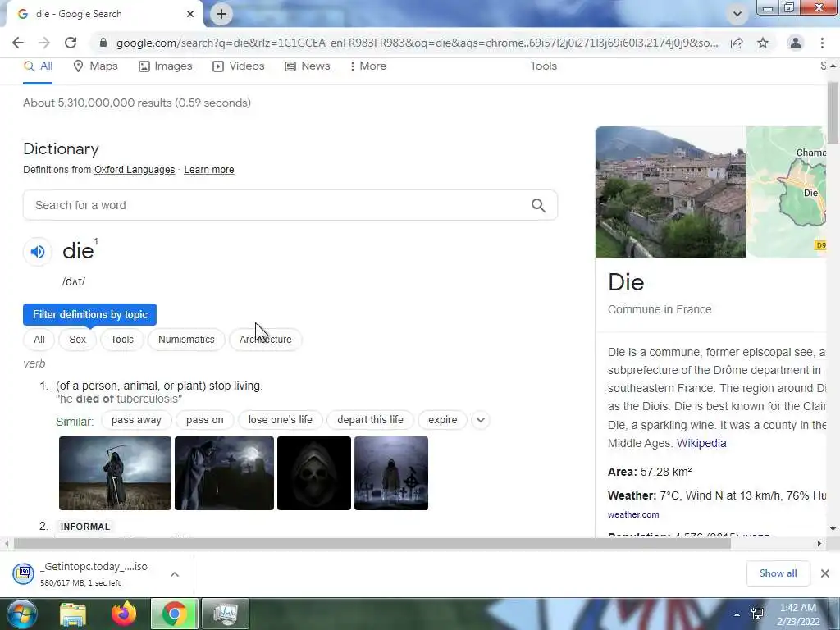Open the system monitor taskbar app
The height and width of the screenshot is (630, 840).
coord(226,614)
